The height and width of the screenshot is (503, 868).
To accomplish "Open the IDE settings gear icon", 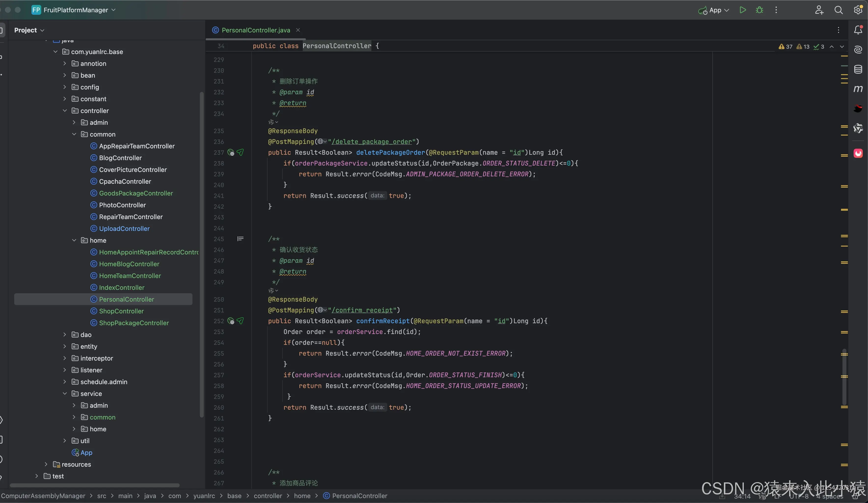I will coord(858,10).
